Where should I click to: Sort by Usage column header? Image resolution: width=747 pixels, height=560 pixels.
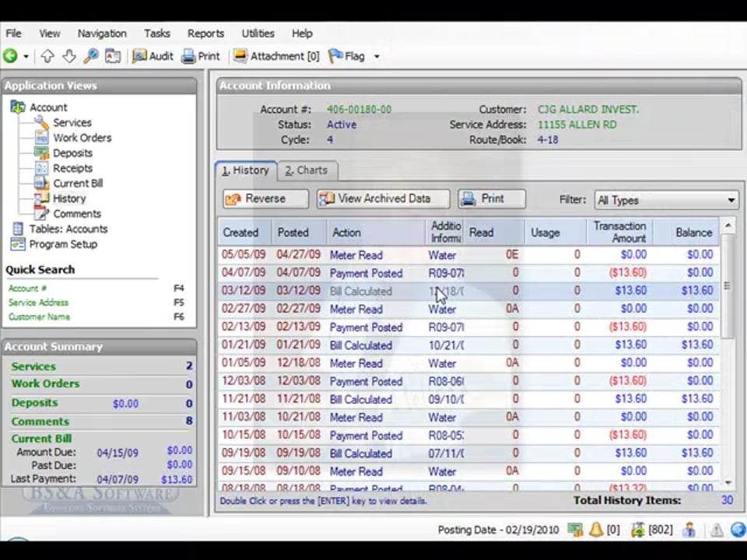click(x=556, y=233)
